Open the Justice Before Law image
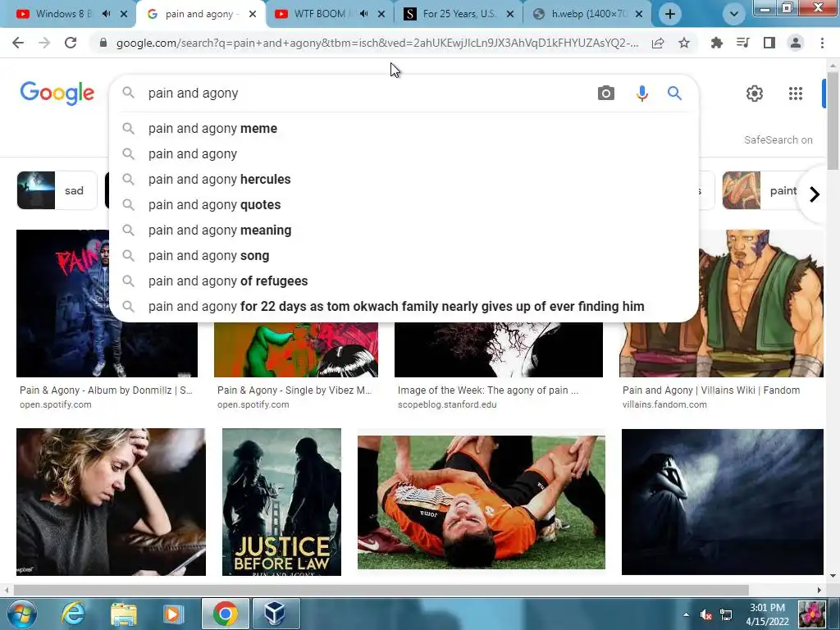 [x=282, y=502]
